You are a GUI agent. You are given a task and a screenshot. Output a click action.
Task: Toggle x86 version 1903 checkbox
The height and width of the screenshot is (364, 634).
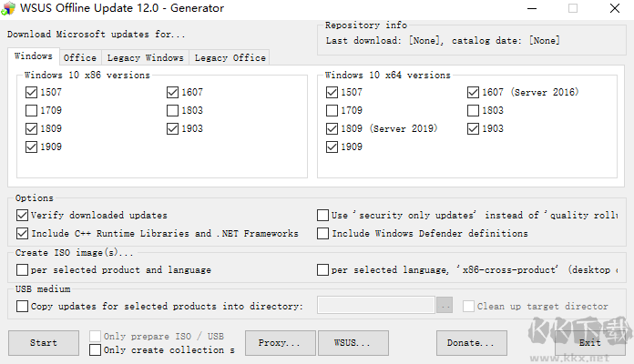[172, 128]
